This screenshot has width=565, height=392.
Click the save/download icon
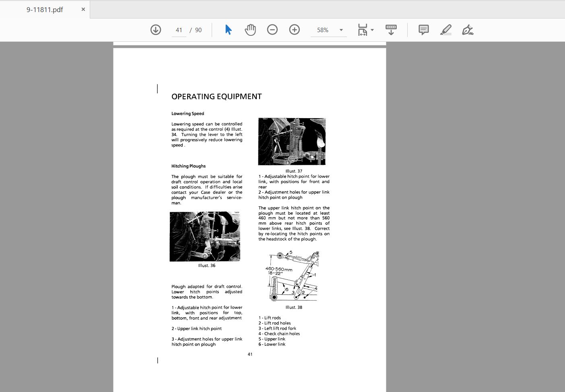(x=155, y=29)
